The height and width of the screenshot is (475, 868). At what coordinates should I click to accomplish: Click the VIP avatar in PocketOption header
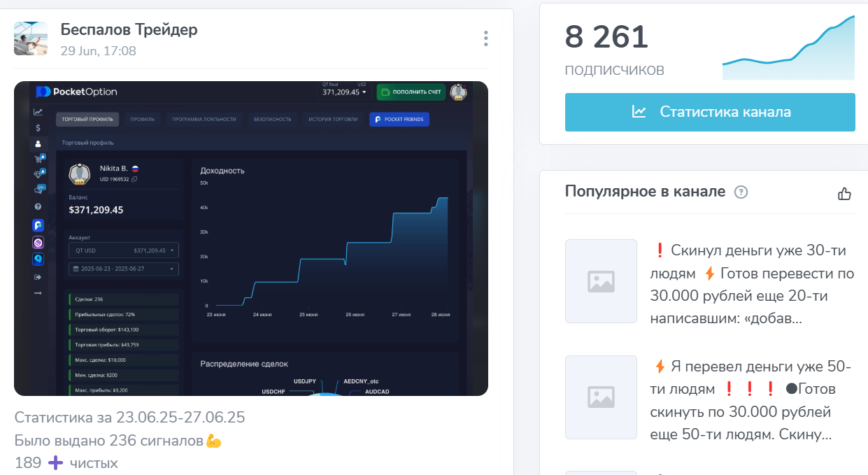coord(458,92)
